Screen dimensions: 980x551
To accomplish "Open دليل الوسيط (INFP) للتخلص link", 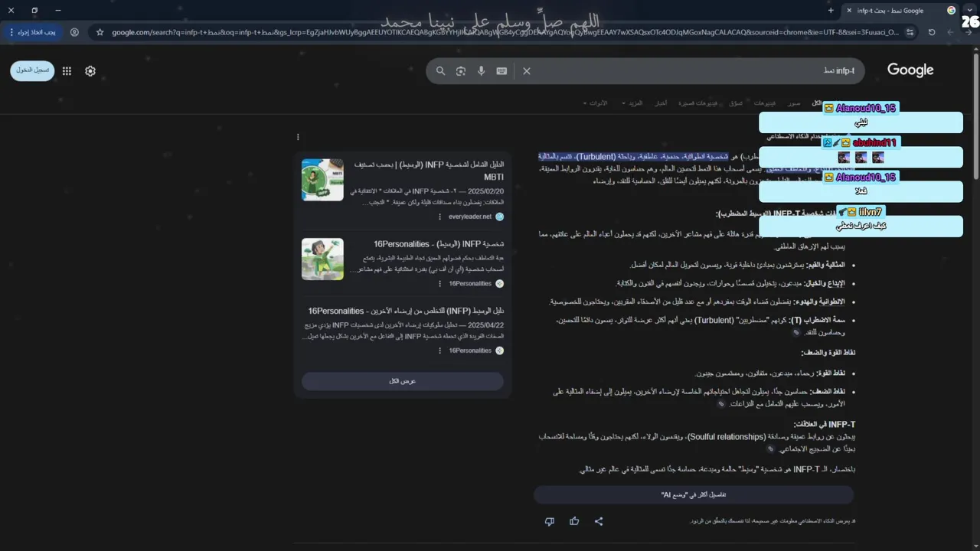I will point(406,311).
